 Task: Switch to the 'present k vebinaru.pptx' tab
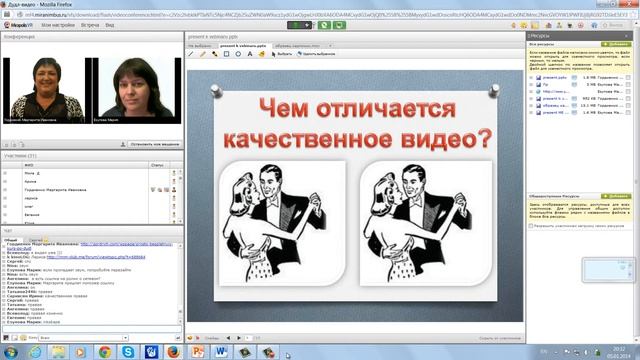pyautogui.click(x=243, y=46)
